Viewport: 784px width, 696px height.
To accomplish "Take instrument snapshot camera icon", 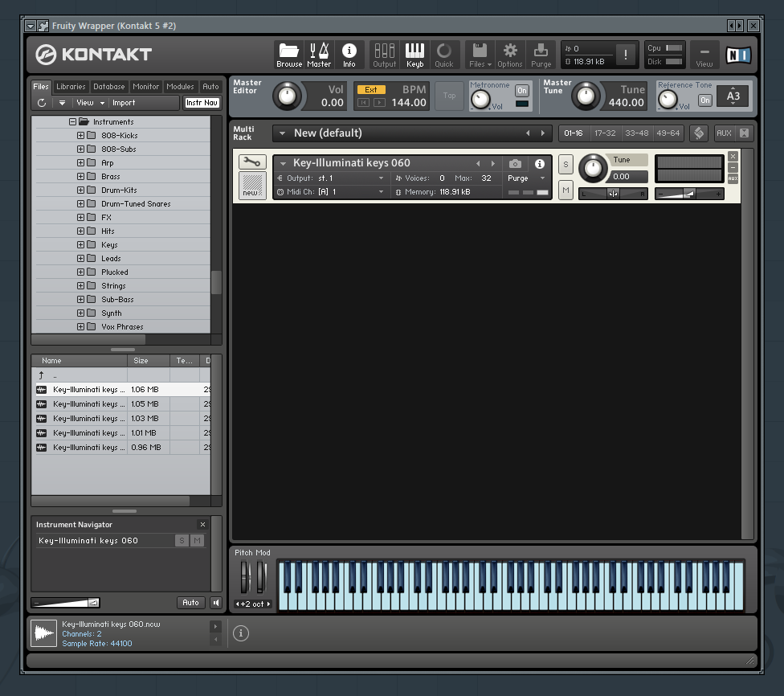I will [515, 164].
